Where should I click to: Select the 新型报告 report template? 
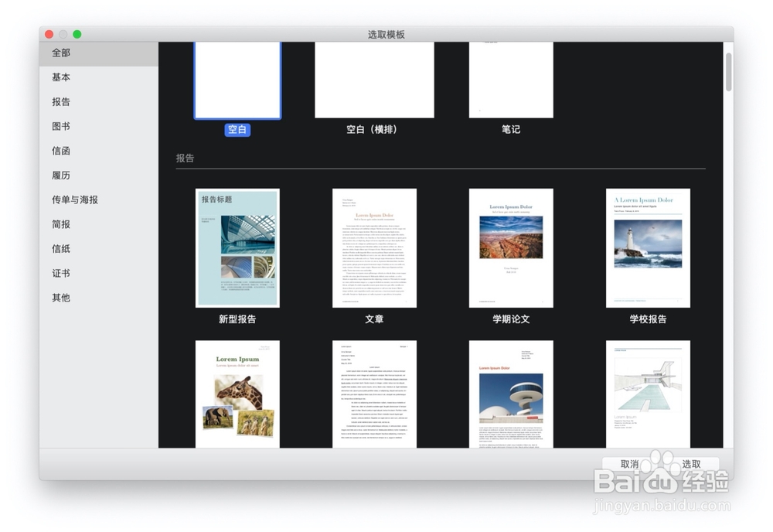coord(237,247)
